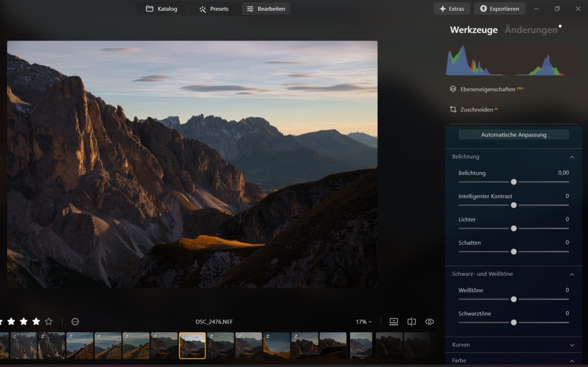Open Ebeneneigenschaften layer properties
The height and width of the screenshot is (367, 588).
coord(486,89)
